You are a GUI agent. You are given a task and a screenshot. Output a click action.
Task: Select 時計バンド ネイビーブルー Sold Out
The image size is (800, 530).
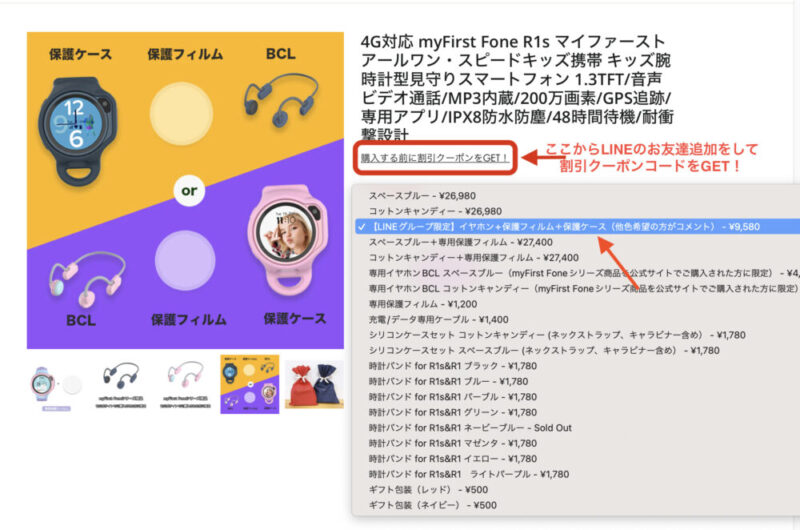[577, 428]
